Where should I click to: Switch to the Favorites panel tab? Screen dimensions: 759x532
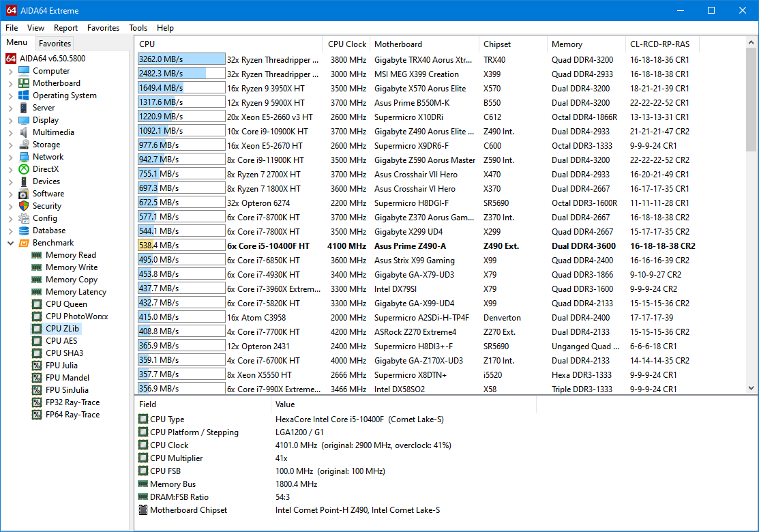click(55, 43)
